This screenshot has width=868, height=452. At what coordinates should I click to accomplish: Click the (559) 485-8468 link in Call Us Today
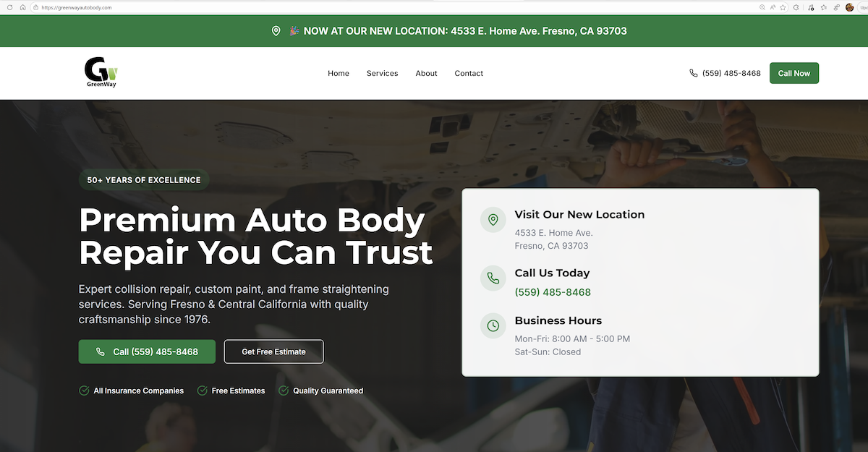pyautogui.click(x=553, y=291)
